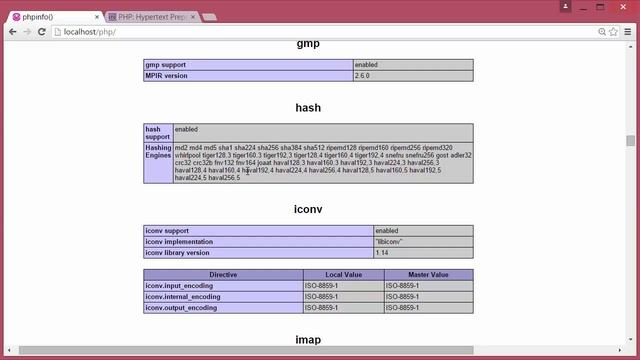Image resolution: width=640 pixels, height=360 pixels.
Task: Click the phpinfo() tab favicon
Action: coord(16,17)
